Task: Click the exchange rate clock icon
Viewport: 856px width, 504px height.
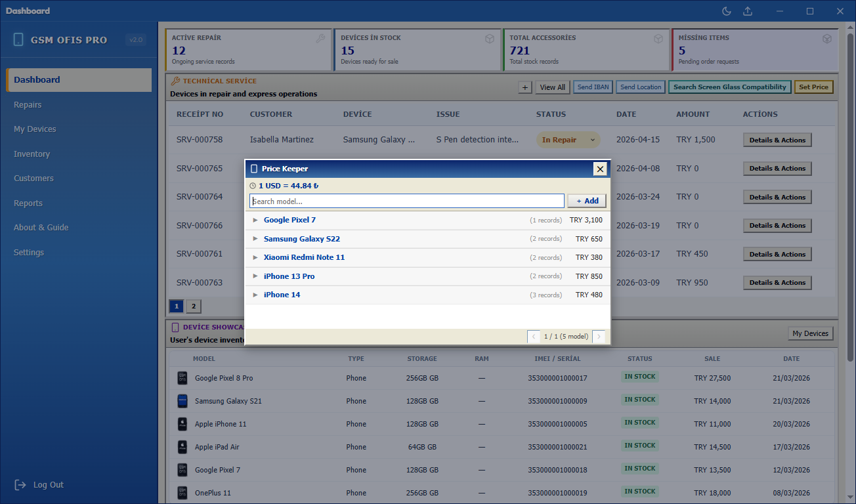Action: 253,186
